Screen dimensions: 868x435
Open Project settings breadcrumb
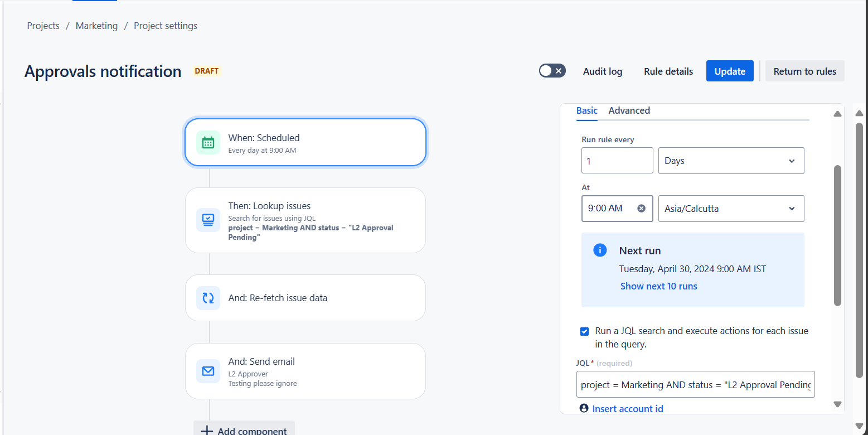point(166,26)
